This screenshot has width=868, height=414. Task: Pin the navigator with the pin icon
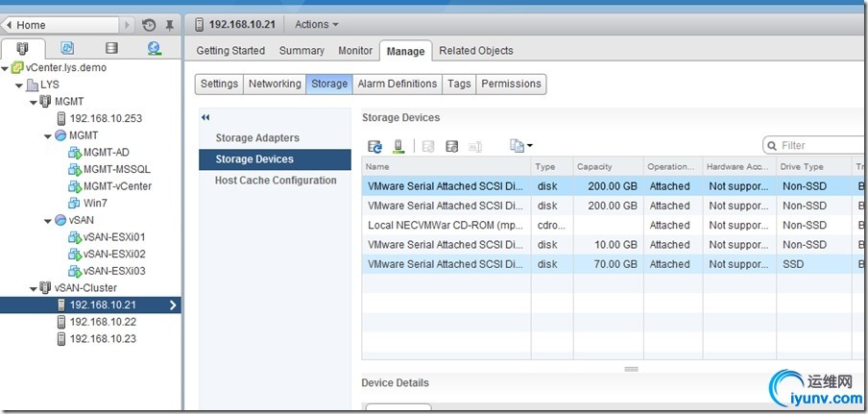coord(169,25)
